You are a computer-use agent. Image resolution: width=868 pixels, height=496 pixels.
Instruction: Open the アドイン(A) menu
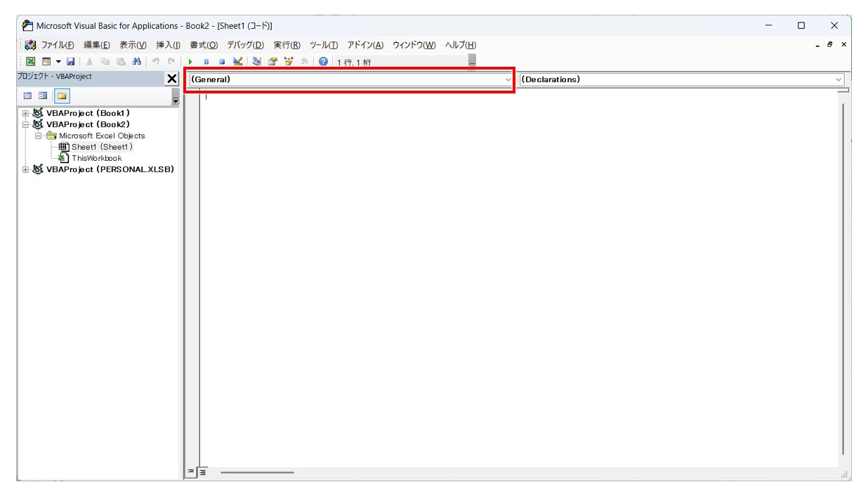pyautogui.click(x=365, y=45)
